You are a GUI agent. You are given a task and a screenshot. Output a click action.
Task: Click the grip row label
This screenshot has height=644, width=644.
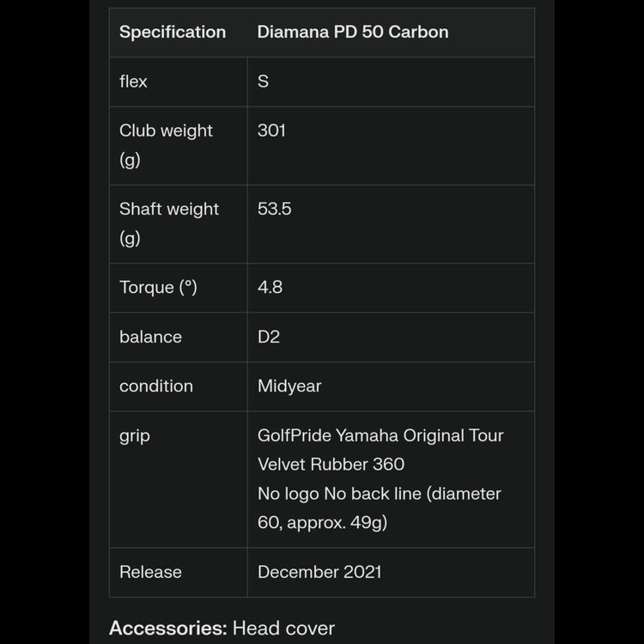click(x=135, y=435)
